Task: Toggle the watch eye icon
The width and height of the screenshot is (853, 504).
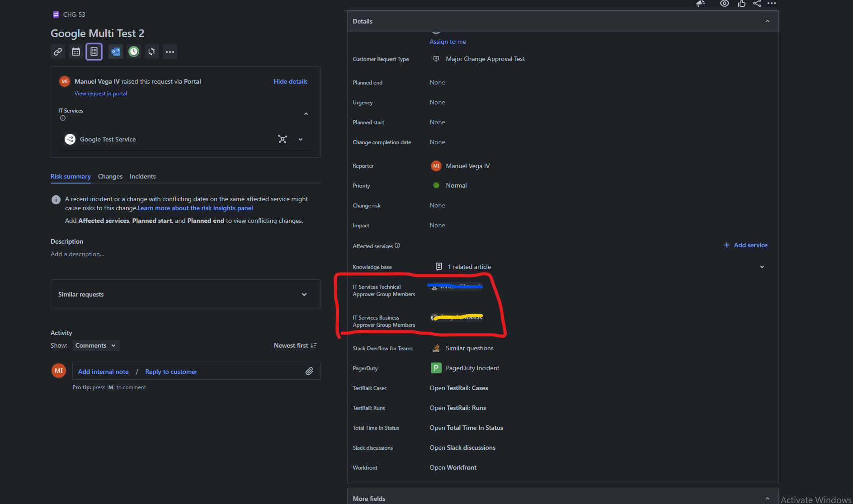Action: [725, 4]
